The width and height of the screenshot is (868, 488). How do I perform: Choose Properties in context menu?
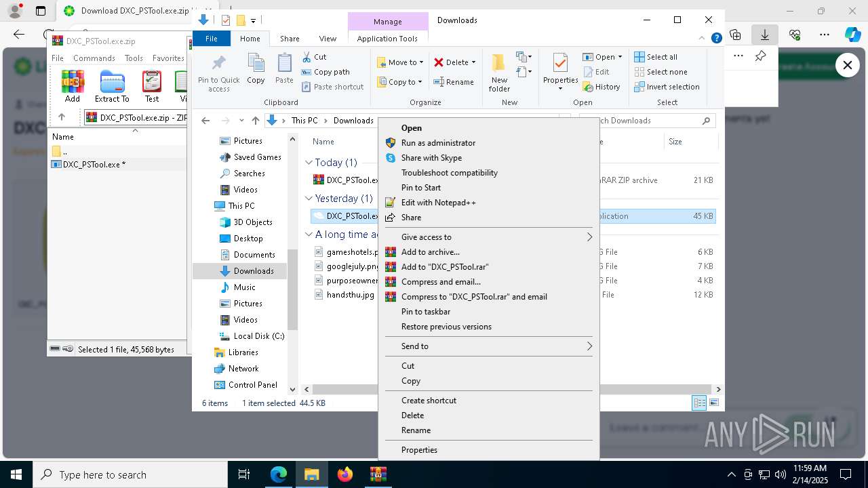click(x=488, y=450)
